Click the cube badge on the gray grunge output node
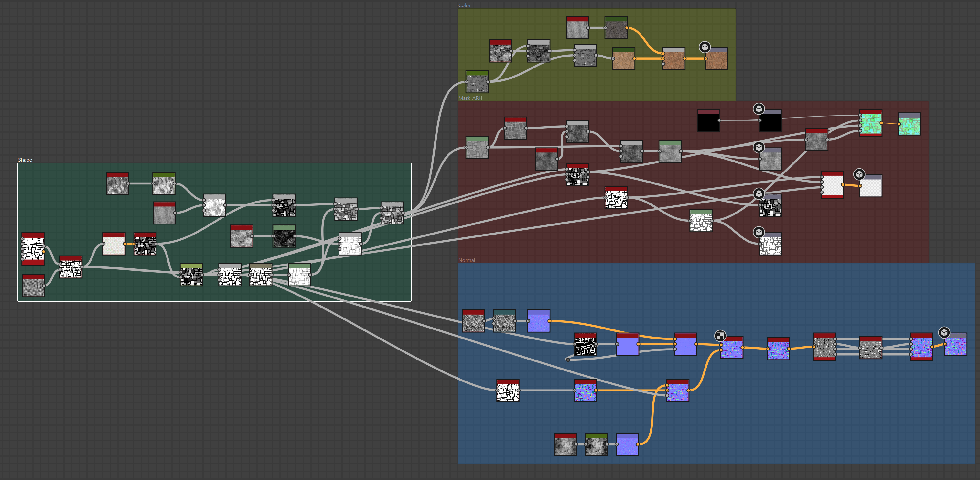 click(759, 148)
